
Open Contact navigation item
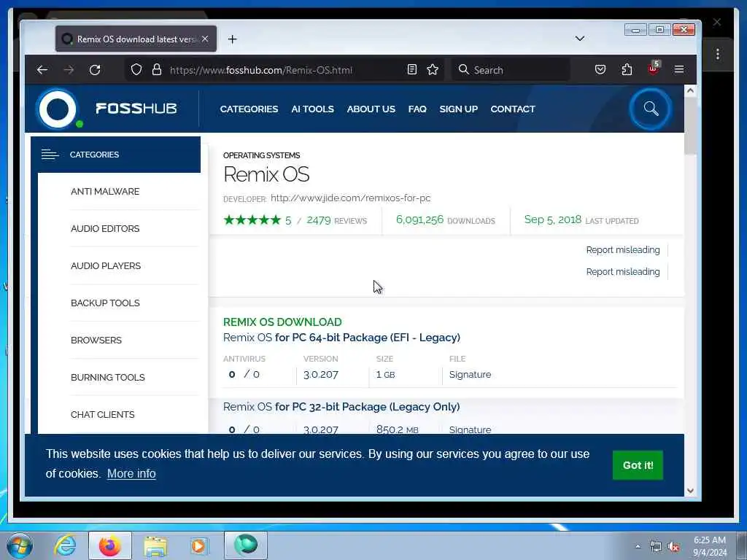point(513,109)
